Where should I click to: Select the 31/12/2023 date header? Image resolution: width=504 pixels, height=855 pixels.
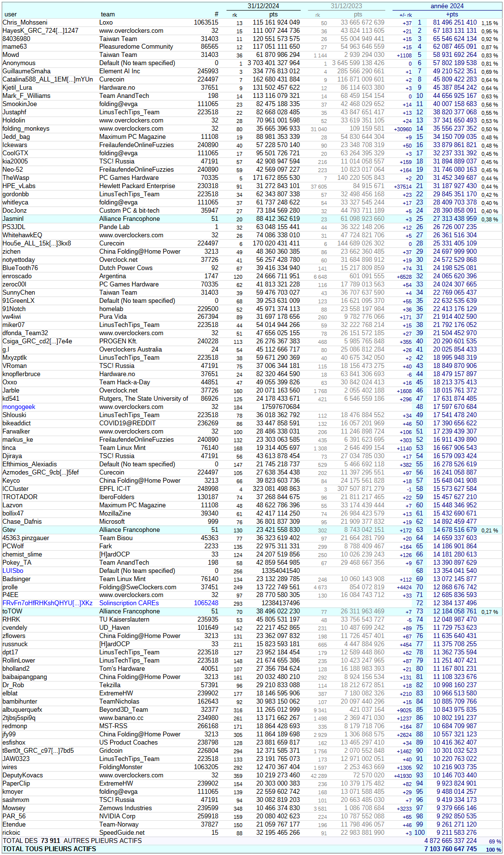pos(346,6)
